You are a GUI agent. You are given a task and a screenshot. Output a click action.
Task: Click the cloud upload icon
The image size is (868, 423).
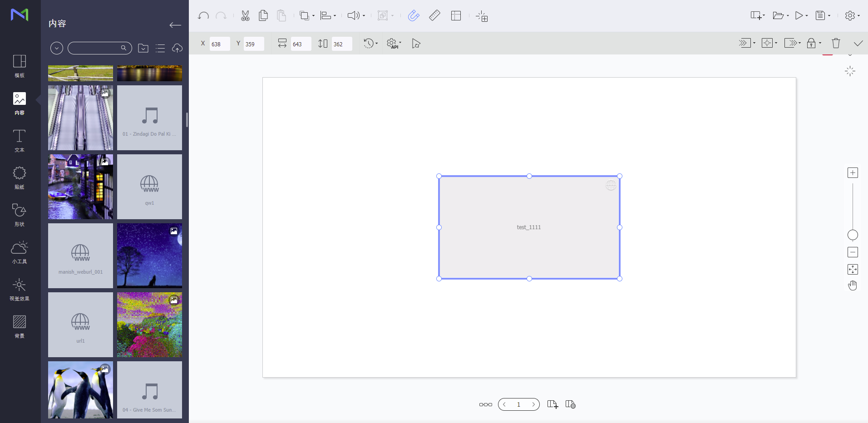(x=177, y=48)
